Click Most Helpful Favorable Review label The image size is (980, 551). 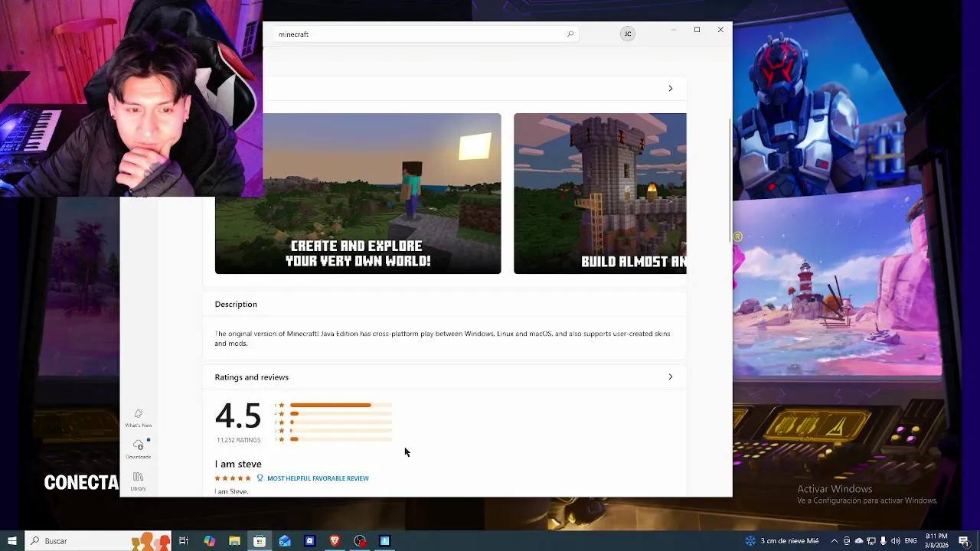[318, 478]
